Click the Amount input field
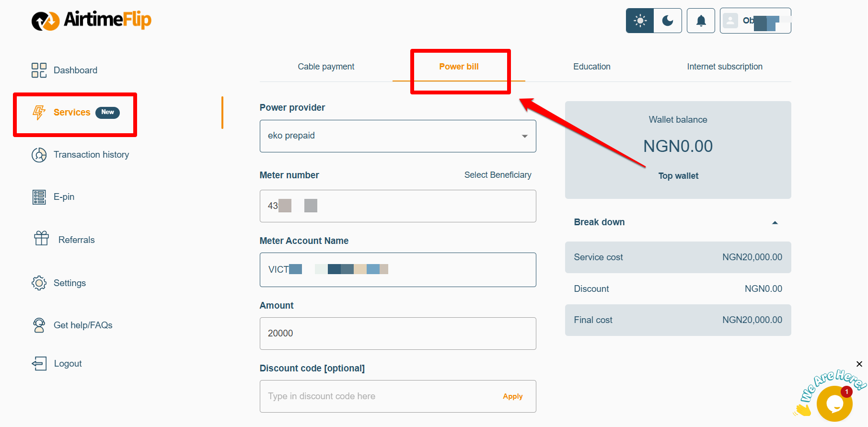 point(397,334)
